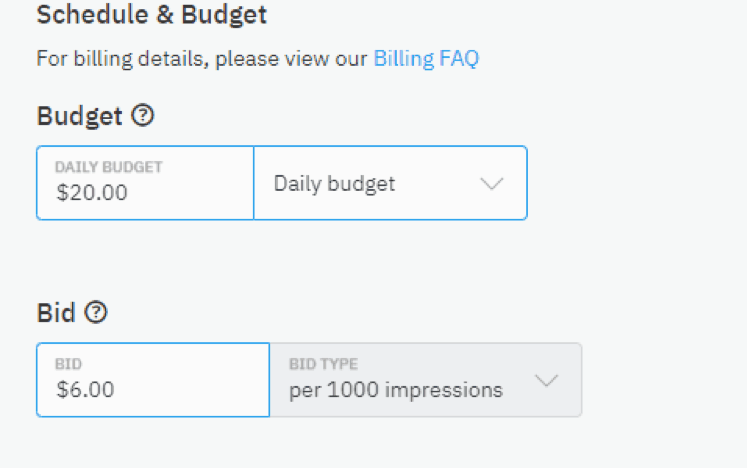The height and width of the screenshot is (468, 747).
Task: Expand the Daily budget dropdown chevron arrow
Action: (x=492, y=183)
